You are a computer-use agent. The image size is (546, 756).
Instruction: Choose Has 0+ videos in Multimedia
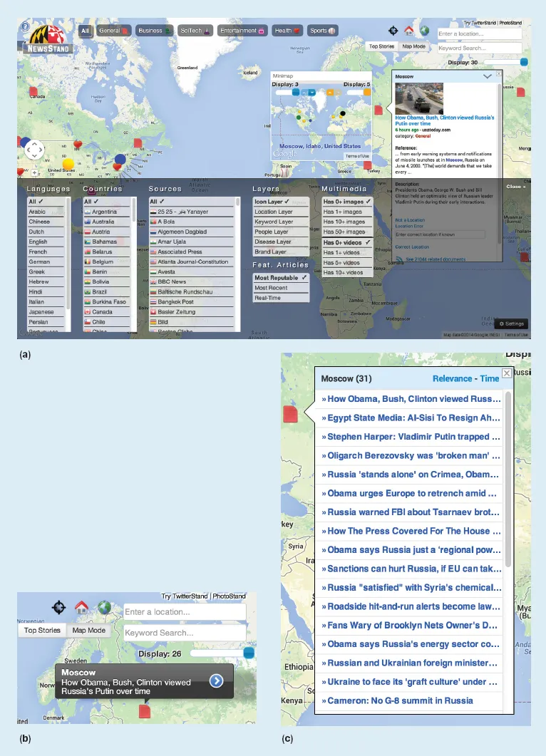pos(347,242)
